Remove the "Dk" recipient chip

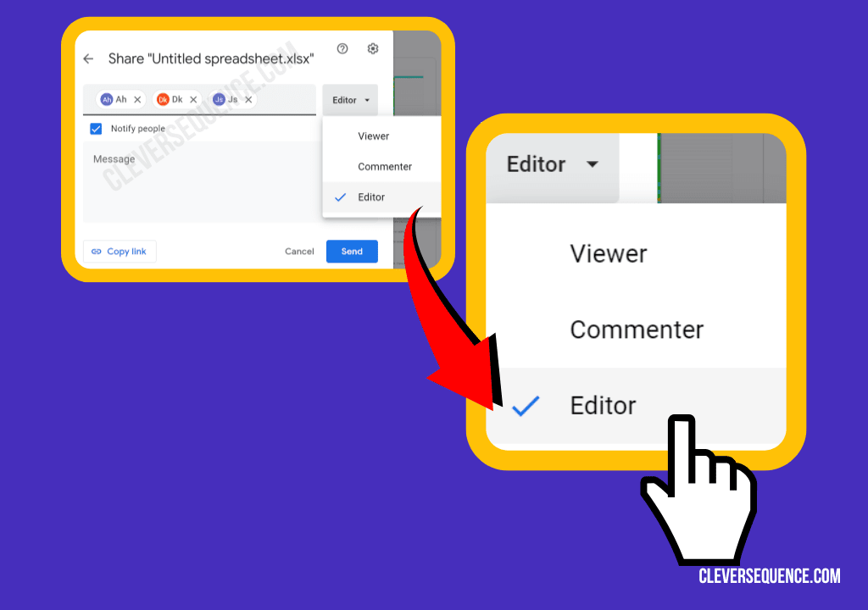coord(193,99)
